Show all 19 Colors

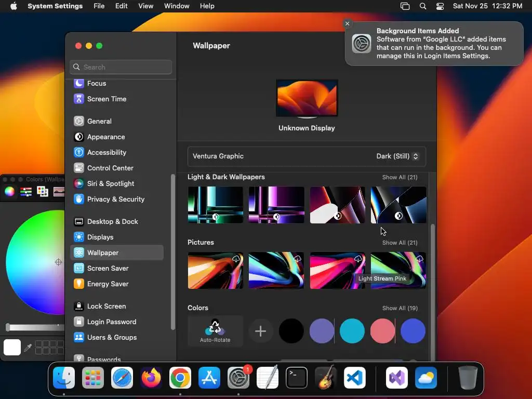tap(400, 308)
